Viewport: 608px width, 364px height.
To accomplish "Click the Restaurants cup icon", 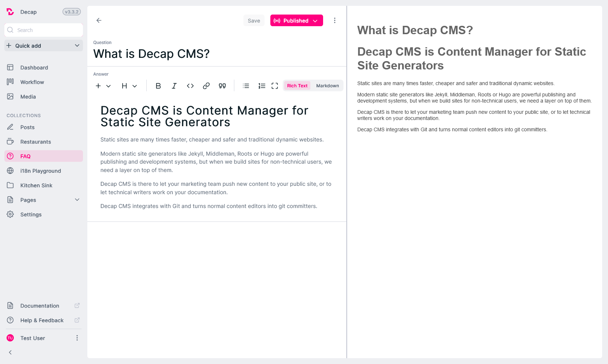I will click(x=10, y=141).
